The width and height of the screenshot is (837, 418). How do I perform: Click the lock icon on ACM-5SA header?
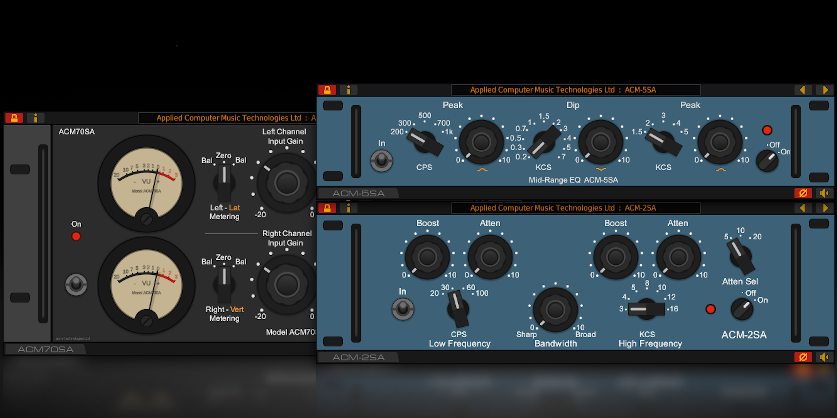click(327, 90)
